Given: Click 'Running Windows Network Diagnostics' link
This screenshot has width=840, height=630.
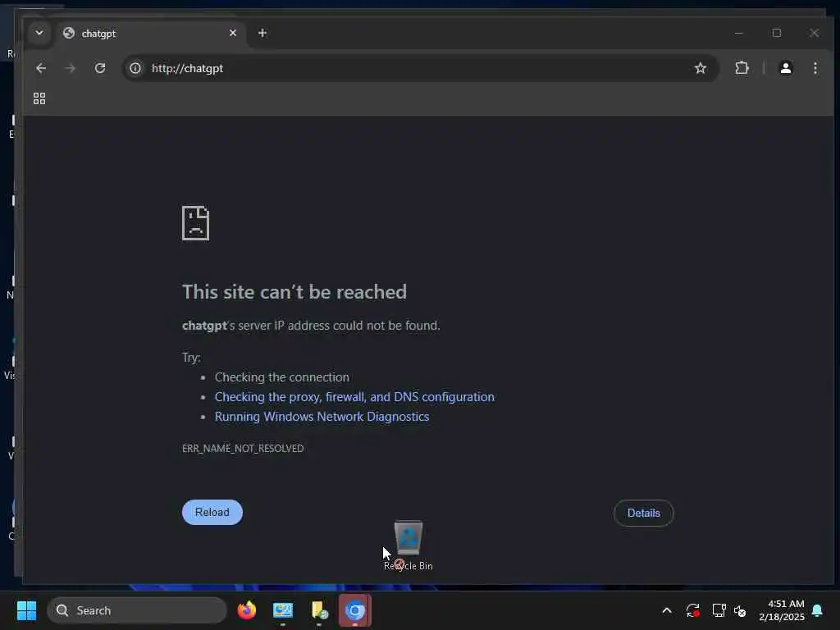Looking at the screenshot, I should (x=322, y=417).
